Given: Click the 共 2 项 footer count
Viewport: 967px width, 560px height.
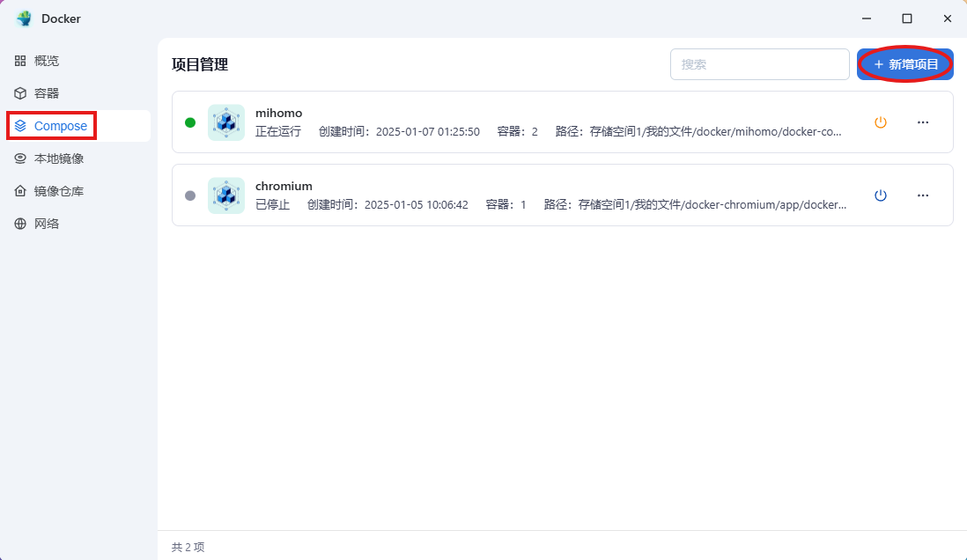Looking at the screenshot, I should coord(188,547).
